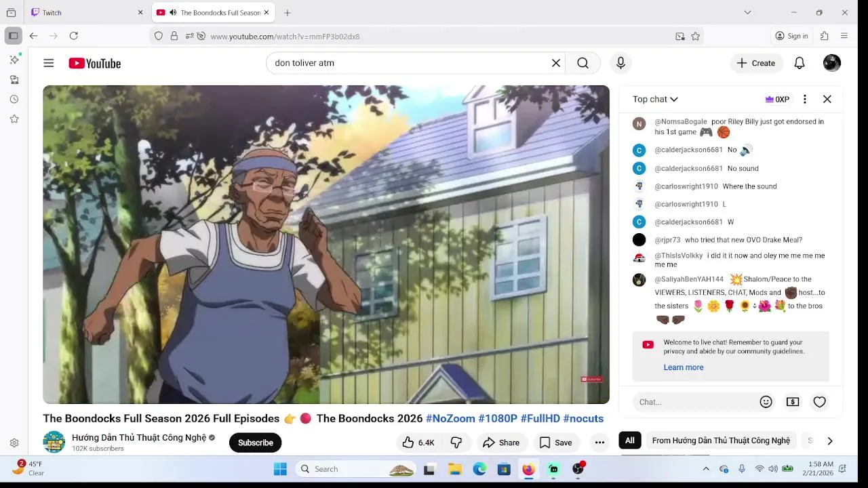The image size is (868, 488).
Task: Open File Explorer from taskbar
Action: (455, 469)
